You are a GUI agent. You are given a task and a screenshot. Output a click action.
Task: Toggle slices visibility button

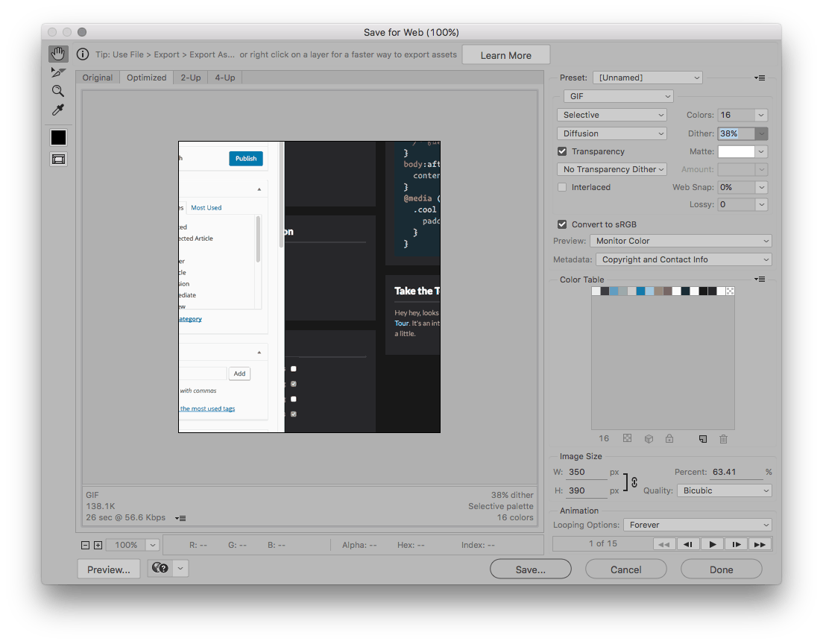58,159
